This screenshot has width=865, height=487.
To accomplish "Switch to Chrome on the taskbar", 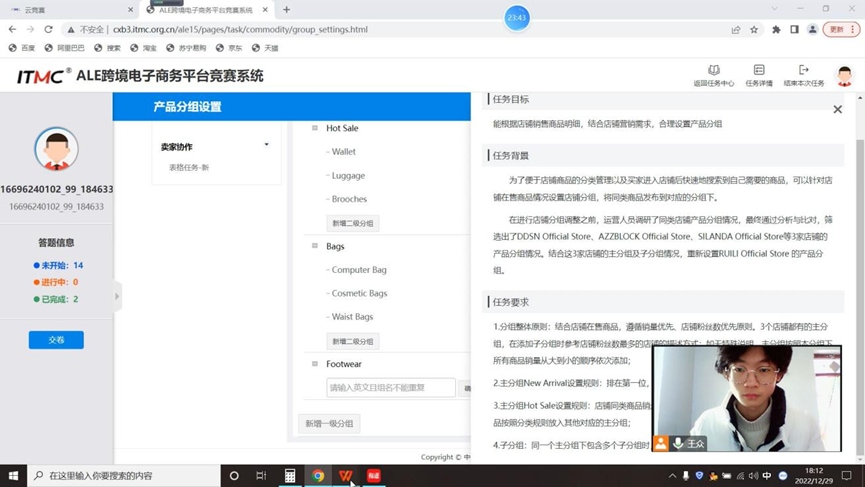I will [318, 475].
